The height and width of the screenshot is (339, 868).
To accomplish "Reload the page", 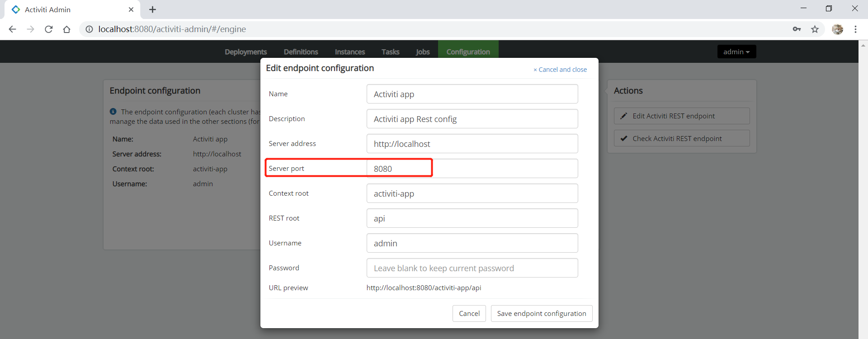I will click(49, 29).
